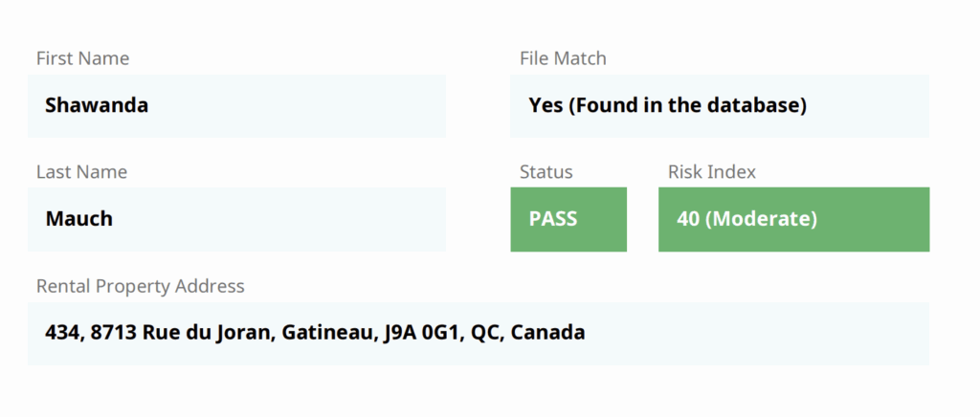Click the number 40 in Risk Index
980x417 pixels.
pos(687,219)
